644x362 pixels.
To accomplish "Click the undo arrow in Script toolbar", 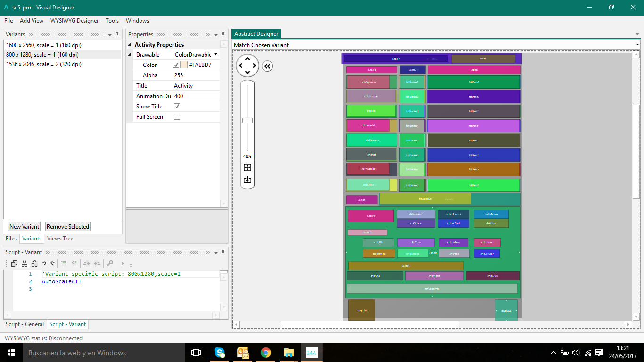I will click(44, 263).
